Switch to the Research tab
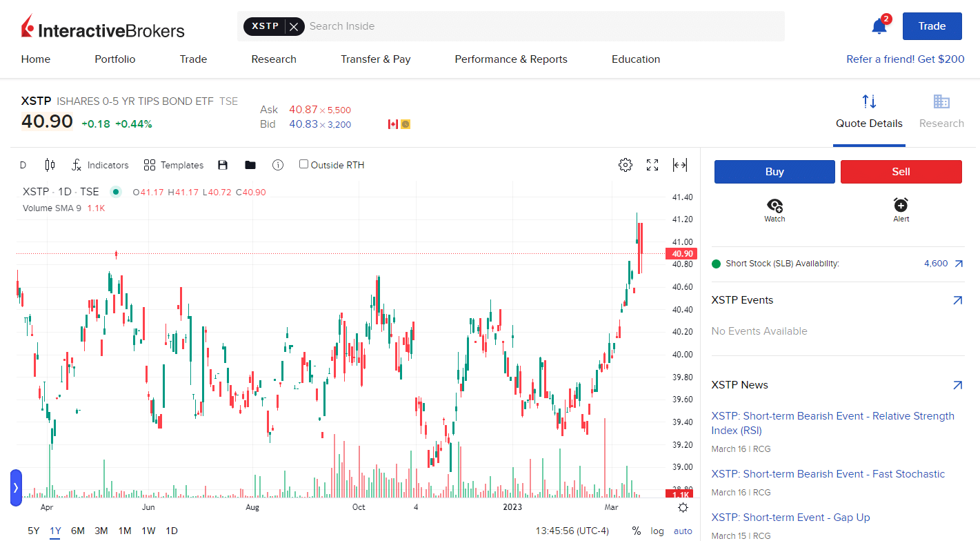Image resolution: width=980 pixels, height=541 pixels. click(x=941, y=112)
